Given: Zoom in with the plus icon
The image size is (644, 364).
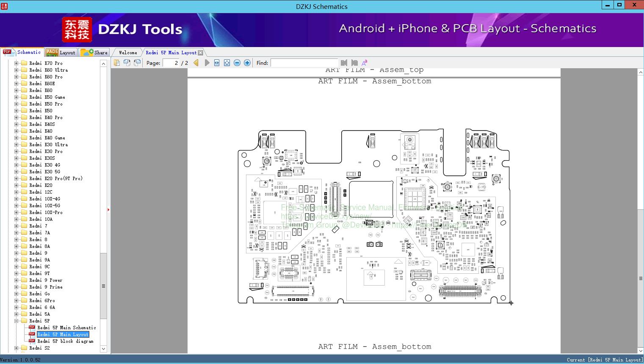Looking at the screenshot, I should [247, 63].
